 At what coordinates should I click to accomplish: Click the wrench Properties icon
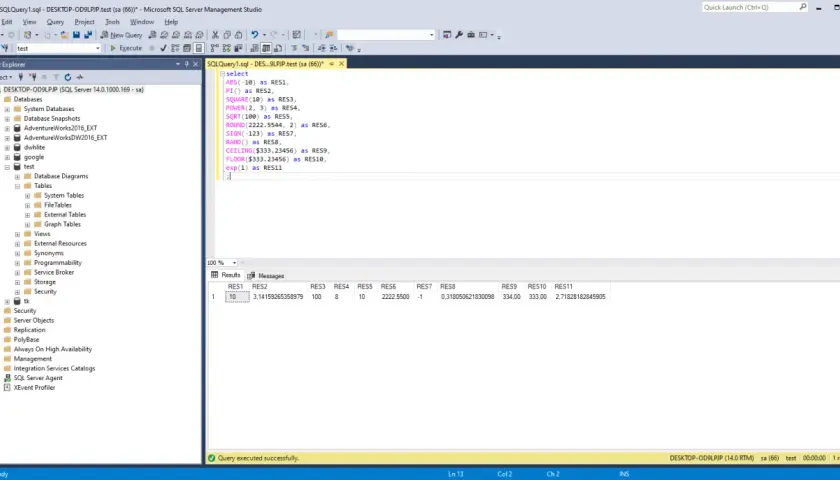click(459, 35)
